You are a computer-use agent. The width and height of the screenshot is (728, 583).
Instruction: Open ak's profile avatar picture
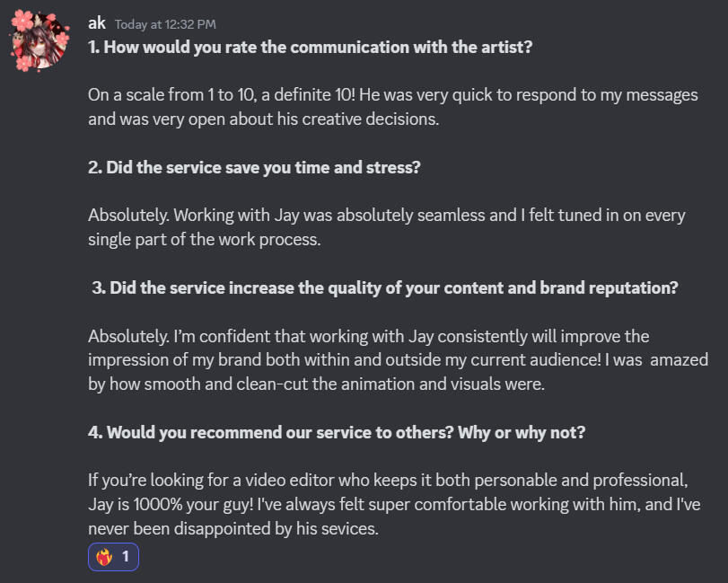coord(38,40)
